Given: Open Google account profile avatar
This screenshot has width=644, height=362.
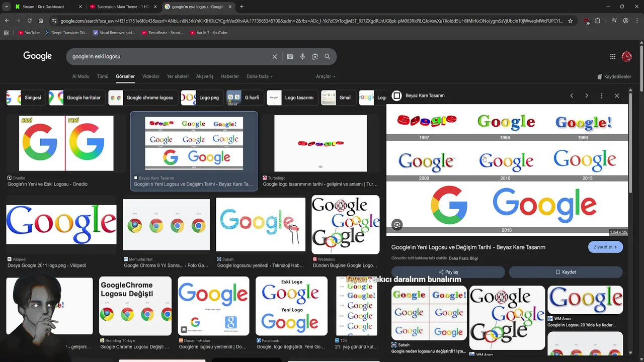Looking at the screenshot, I should (x=627, y=57).
